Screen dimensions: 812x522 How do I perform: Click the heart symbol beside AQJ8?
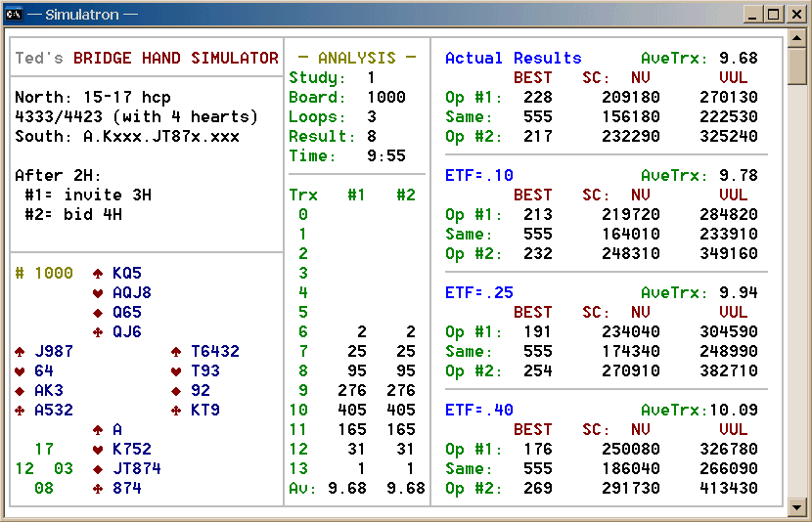click(x=98, y=293)
